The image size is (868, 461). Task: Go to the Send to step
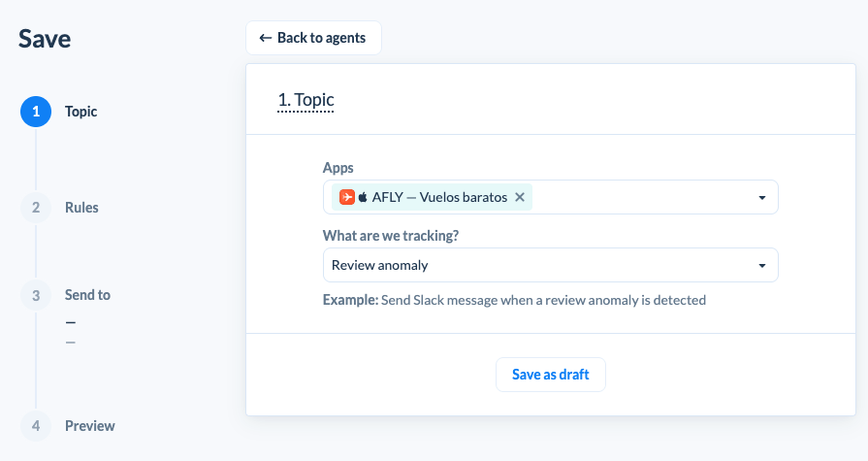[x=87, y=295]
